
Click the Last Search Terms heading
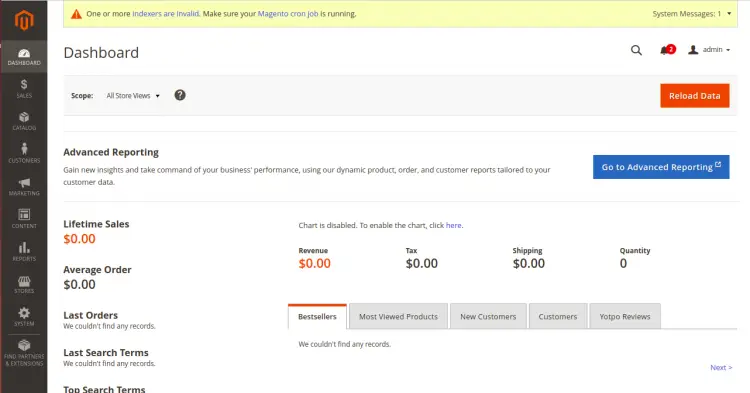coord(106,353)
